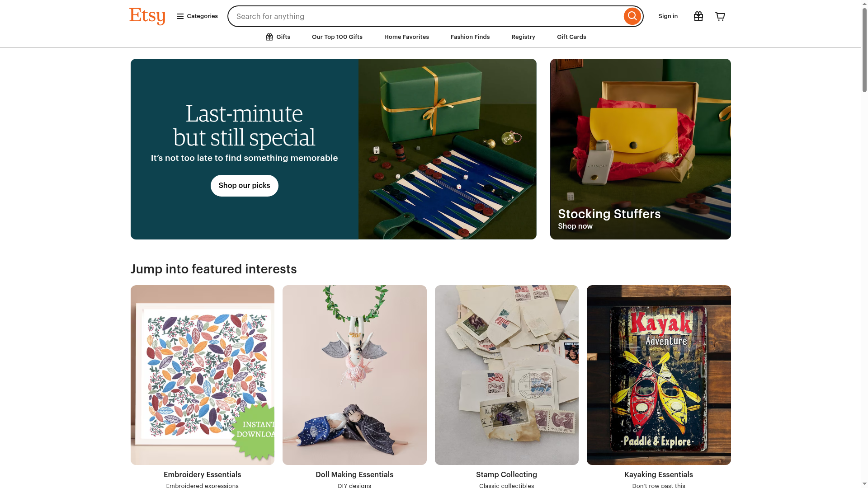The height and width of the screenshot is (488, 868).
Task: Click the Etsy wordmark to return home
Action: click(147, 16)
